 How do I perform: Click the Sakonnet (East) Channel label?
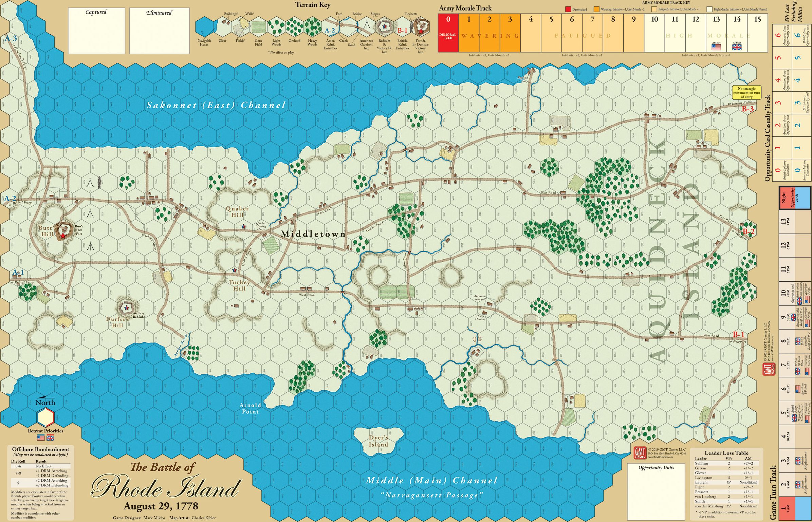[x=216, y=105]
